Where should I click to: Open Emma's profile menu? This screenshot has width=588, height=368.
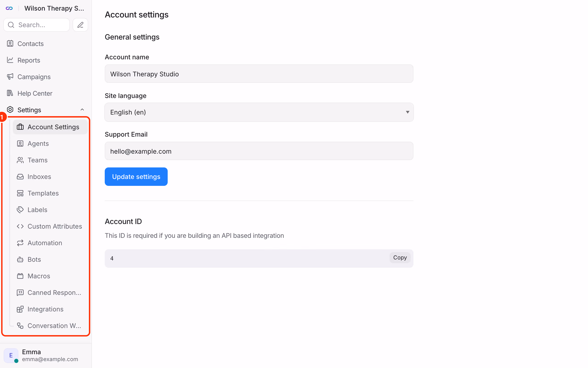(46, 355)
